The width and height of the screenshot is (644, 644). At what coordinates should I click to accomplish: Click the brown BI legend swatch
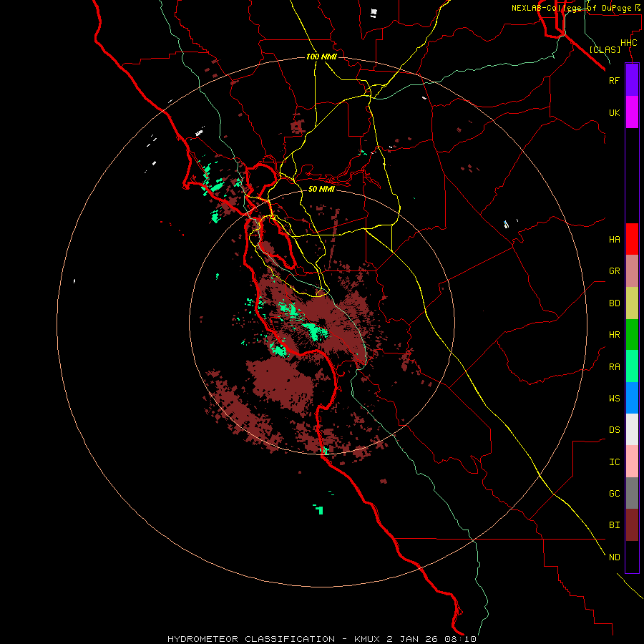pos(632,525)
